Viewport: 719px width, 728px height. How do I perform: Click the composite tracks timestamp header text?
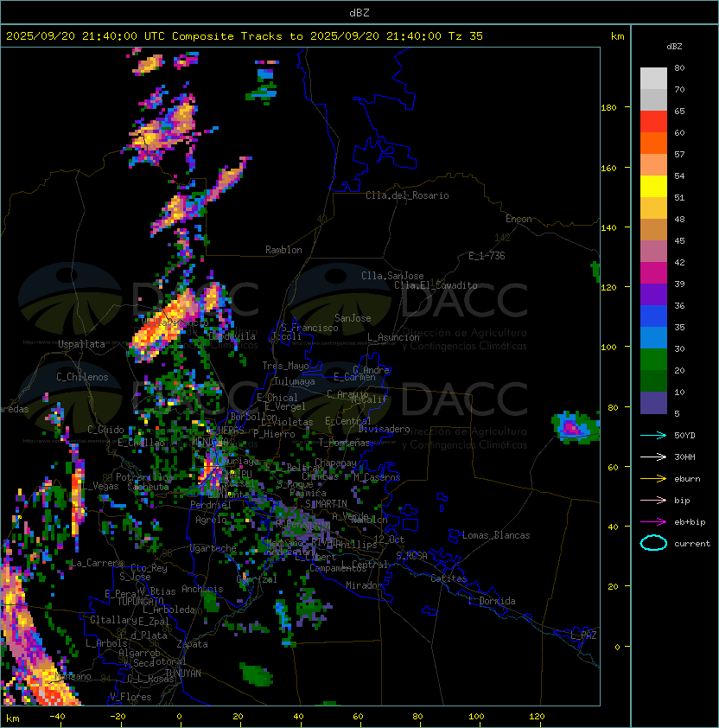245,36
